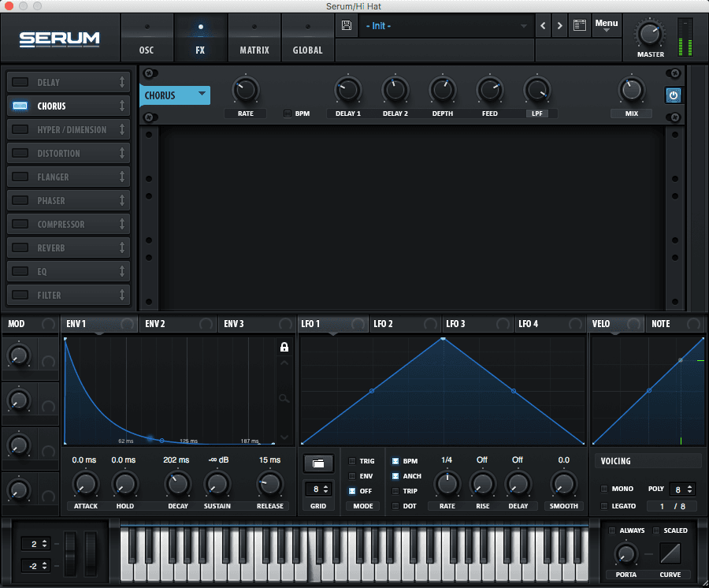Enable the Compressor effect toggle

pos(20,224)
